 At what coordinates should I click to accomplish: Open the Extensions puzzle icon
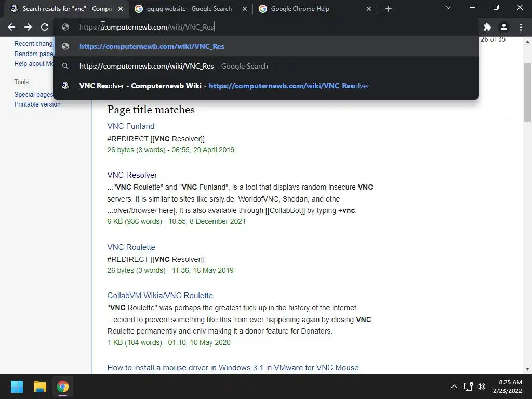pyautogui.click(x=487, y=27)
